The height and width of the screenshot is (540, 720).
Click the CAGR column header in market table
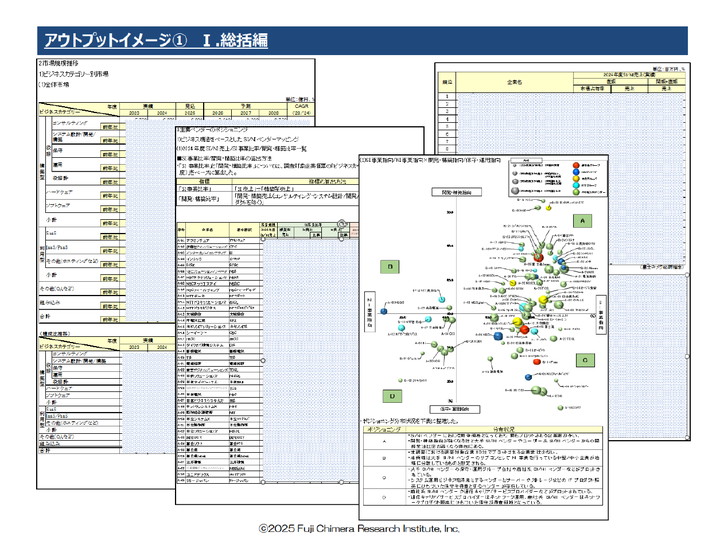coord(301,109)
